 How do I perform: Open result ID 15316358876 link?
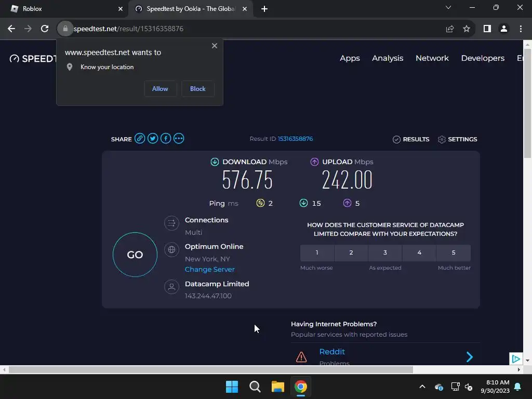click(295, 139)
